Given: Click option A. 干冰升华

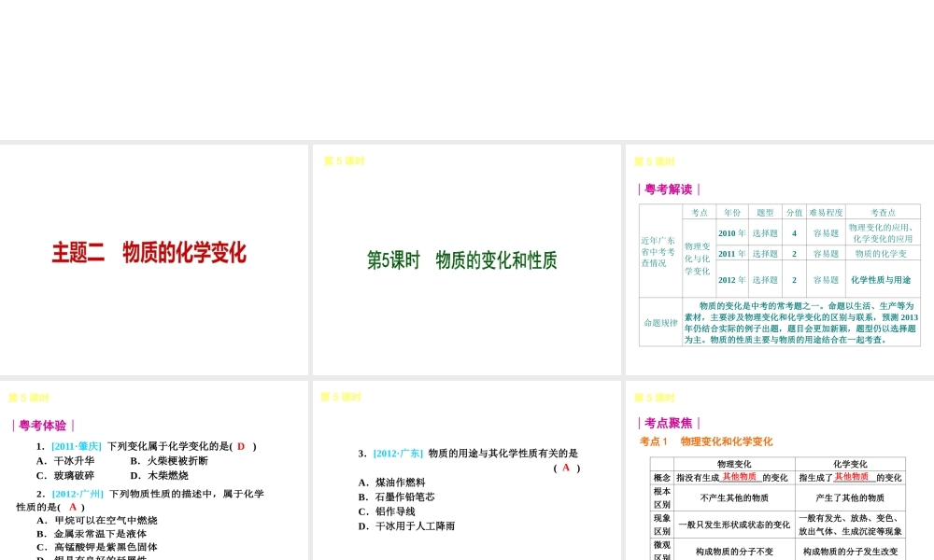Looking at the screenshot, I should [65, 461].
